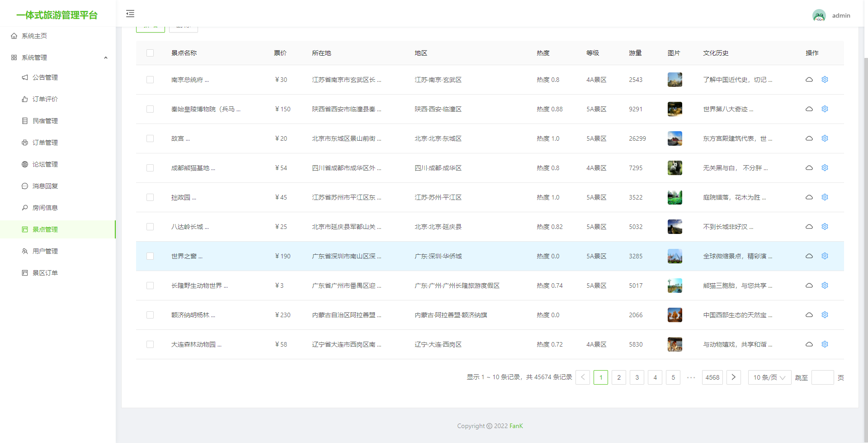Jump to last page 4568
The width and height of the screenshot is (868, 443).
[x=712, y=377]
